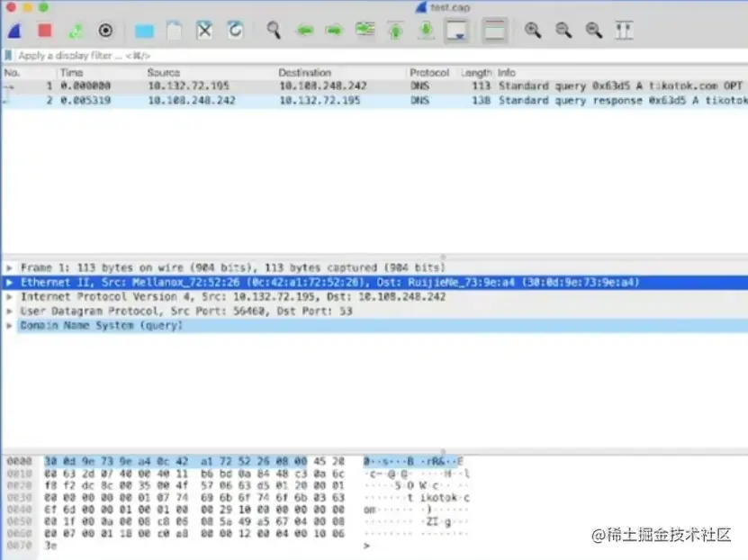The height and width of the screenshot is (560, 748).
Task: Select the Frame 1 row text
Action: point(233,267)
